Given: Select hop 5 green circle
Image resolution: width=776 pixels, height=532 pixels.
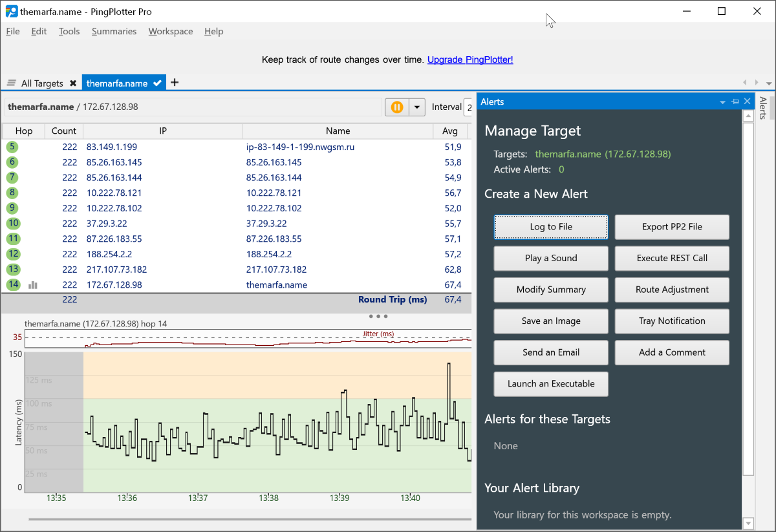Looking at the screenshot, I should tap(12, 147).
